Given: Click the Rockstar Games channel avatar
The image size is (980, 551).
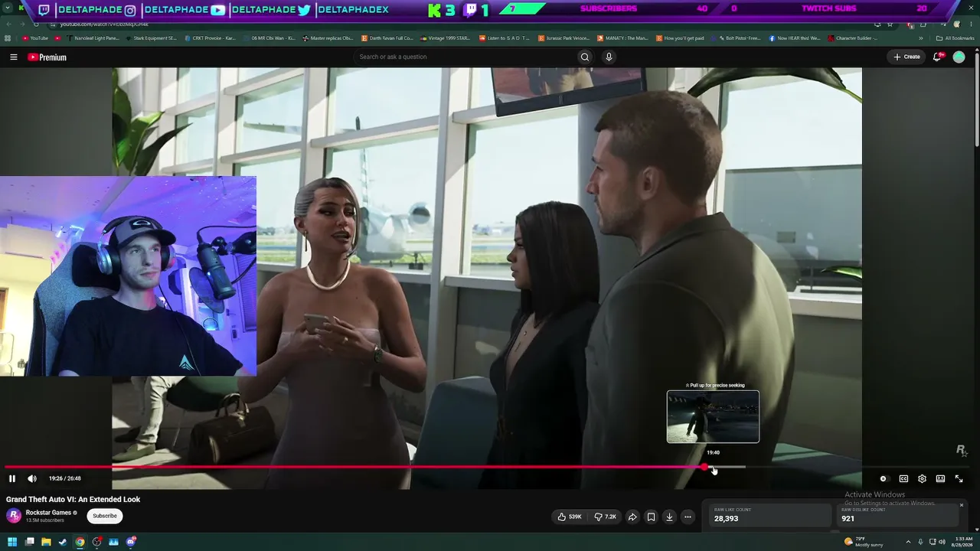Looking at the screenshot, I should click(14, 516).
